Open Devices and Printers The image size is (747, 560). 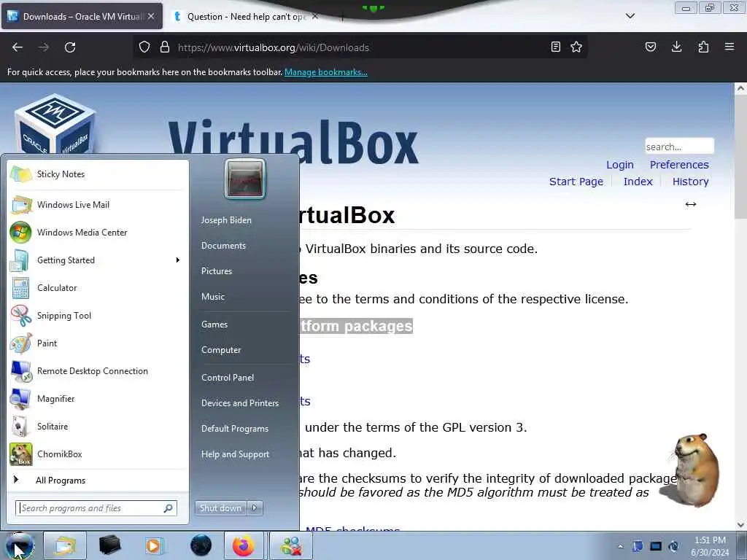point(240,403)
